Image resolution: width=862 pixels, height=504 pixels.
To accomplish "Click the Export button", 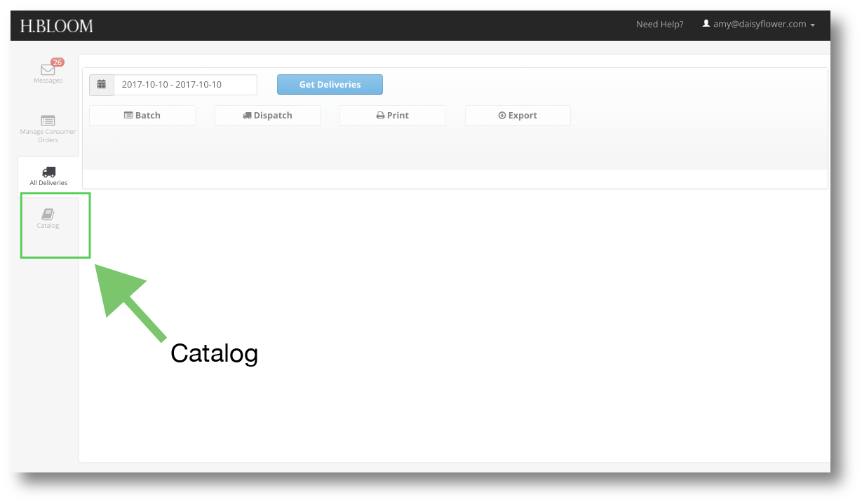I will (x=518, y=116).
